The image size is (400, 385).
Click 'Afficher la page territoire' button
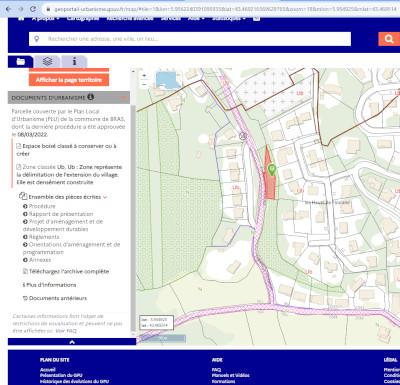[x=69, y=80]
